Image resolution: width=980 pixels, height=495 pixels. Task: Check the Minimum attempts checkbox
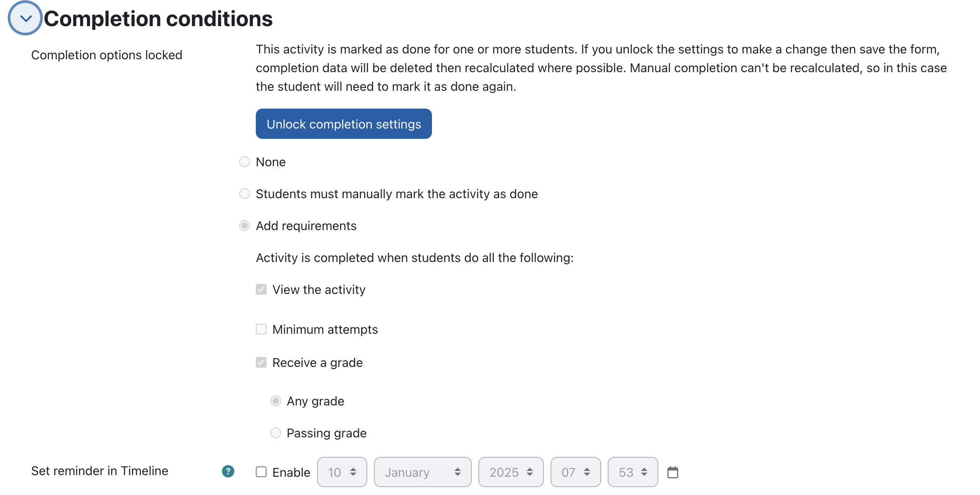(x=261, y=329)
